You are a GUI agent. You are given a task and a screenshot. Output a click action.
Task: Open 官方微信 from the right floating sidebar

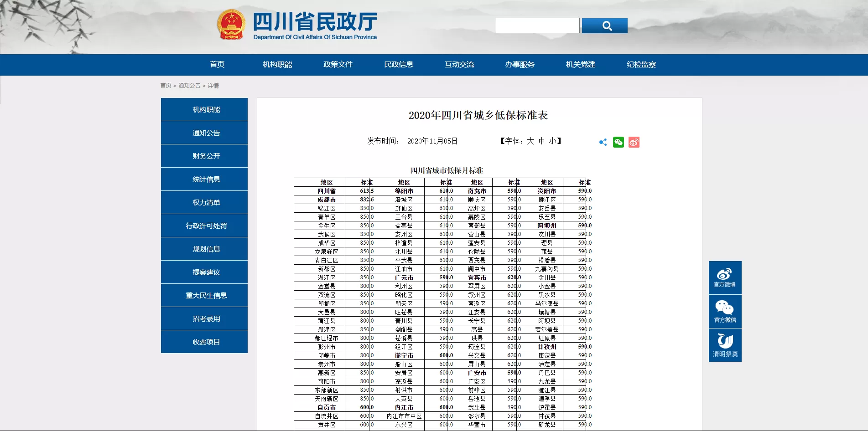click(725, 311)
